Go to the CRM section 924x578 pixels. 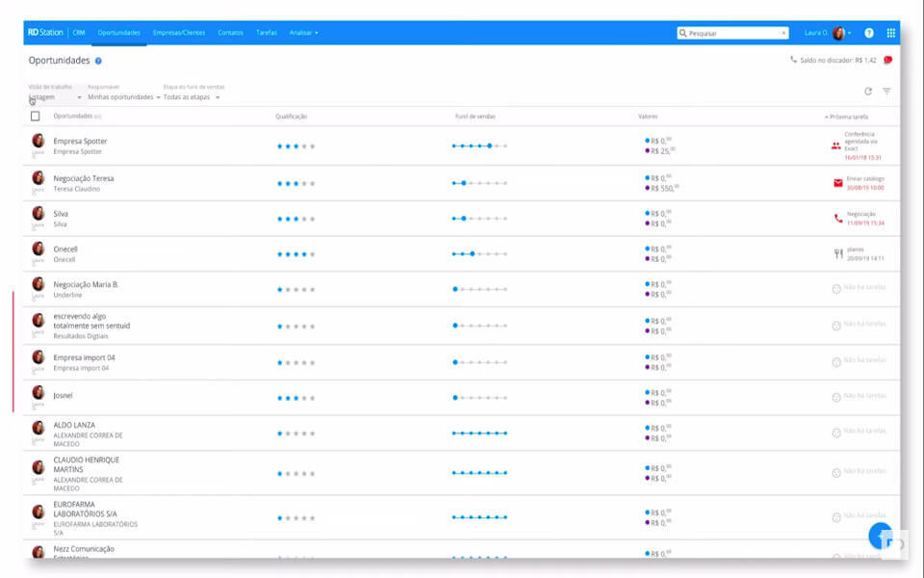pos(79,33)
